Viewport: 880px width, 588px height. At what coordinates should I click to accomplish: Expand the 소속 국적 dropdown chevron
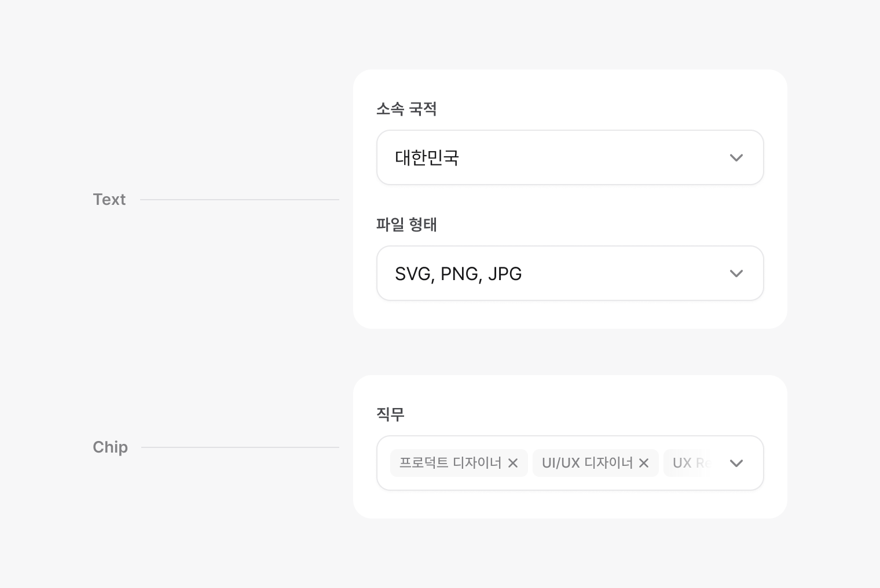[x=736, y=157]
